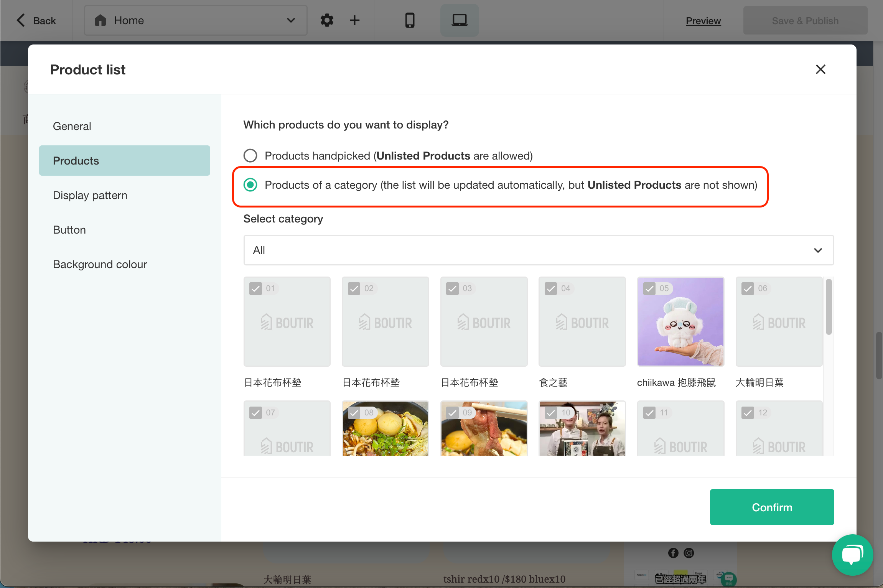
Task: Click the beef slice product 09 thumbnail
Action: 484,428
